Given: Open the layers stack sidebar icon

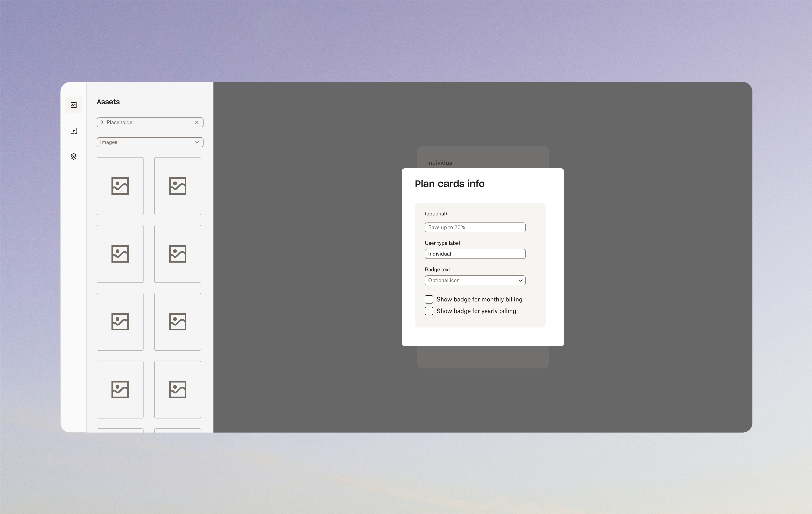Looking at the screenshot, I should click(73, 156).
